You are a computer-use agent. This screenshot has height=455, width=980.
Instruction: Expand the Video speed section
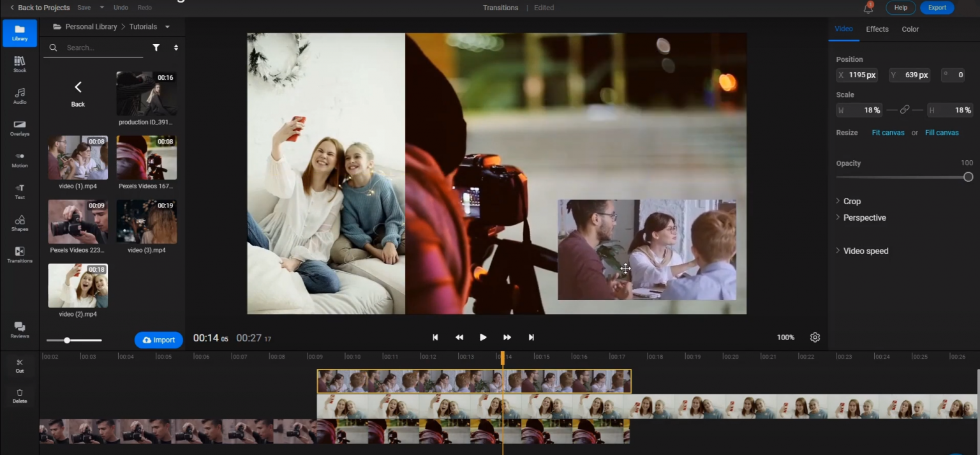point(865,251)
